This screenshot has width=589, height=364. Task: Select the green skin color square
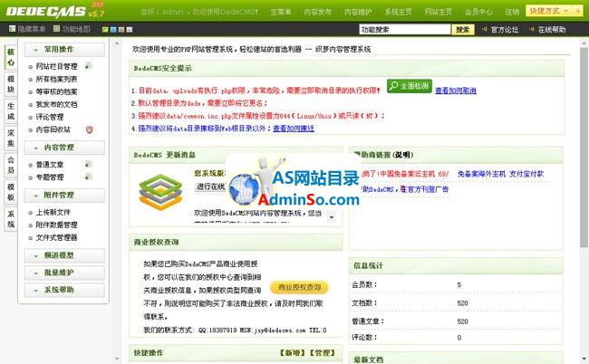tap(105, 30)
